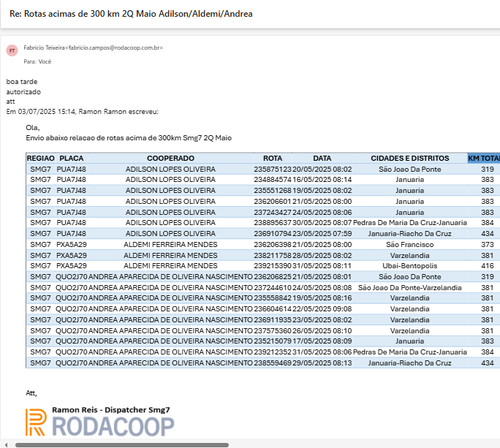Click route number 238895637
Image resolution: width=500 pixels, height=448 pixels.
pos(273,223)
